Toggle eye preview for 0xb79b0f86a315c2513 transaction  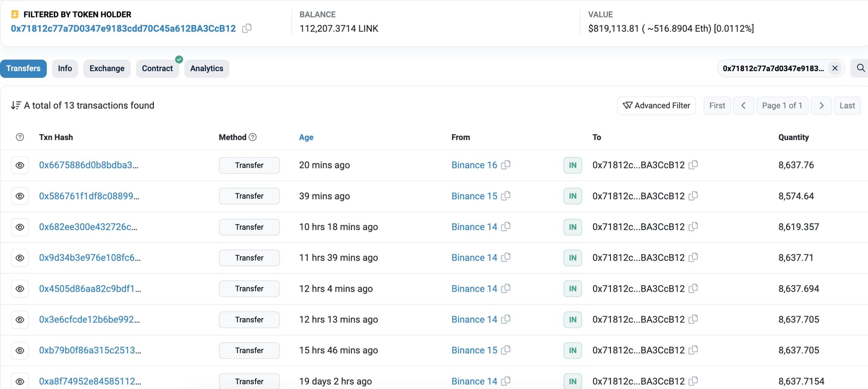(20, 350)
